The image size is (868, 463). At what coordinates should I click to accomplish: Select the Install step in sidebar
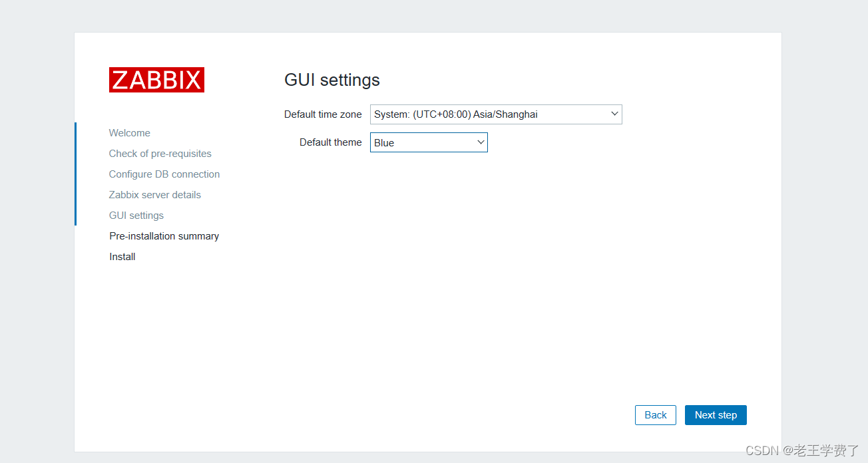click(x=122, y=257)
